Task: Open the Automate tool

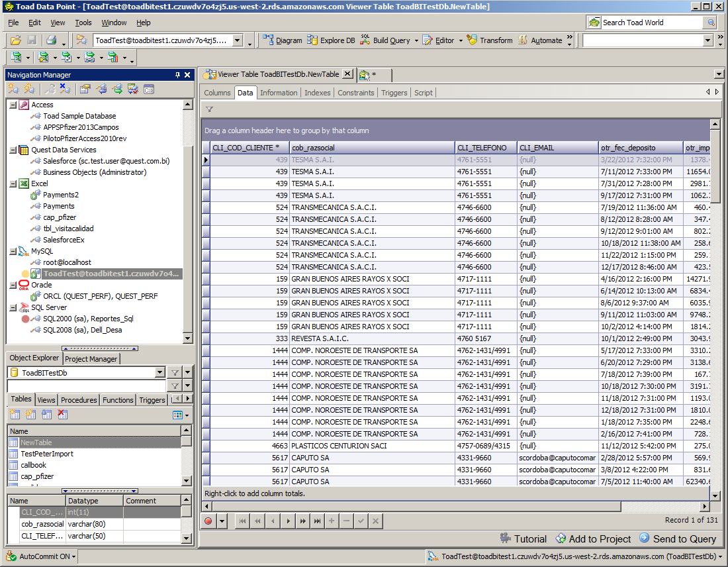Action: [x=540, y=40]
